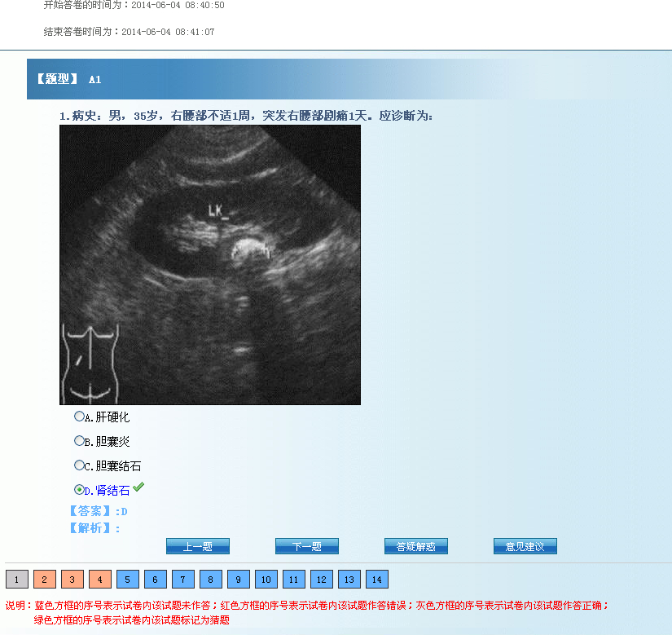672x635 pixels.
Task: Select option A 肝硬化 radio button
Action: pyautogui.click(x=79, y=417)
